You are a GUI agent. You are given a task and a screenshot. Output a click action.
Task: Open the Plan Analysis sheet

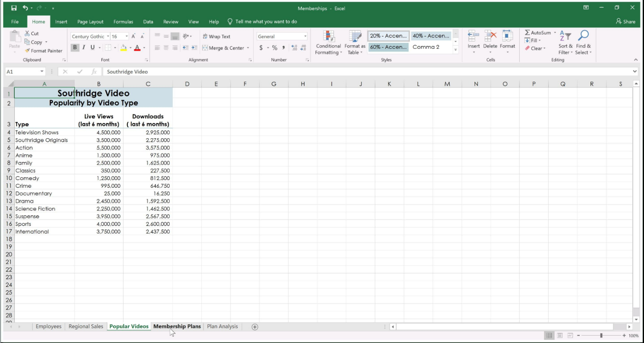tap(222, 326)
